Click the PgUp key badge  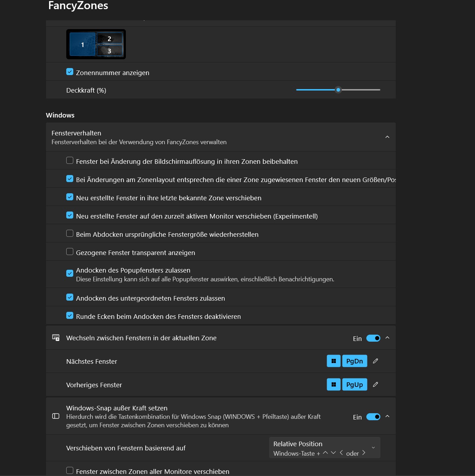coord(355,384)
